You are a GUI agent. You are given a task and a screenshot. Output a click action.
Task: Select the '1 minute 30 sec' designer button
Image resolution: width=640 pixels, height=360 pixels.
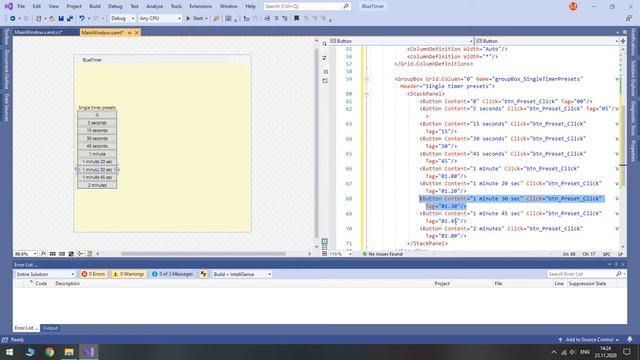pos(97,169)
